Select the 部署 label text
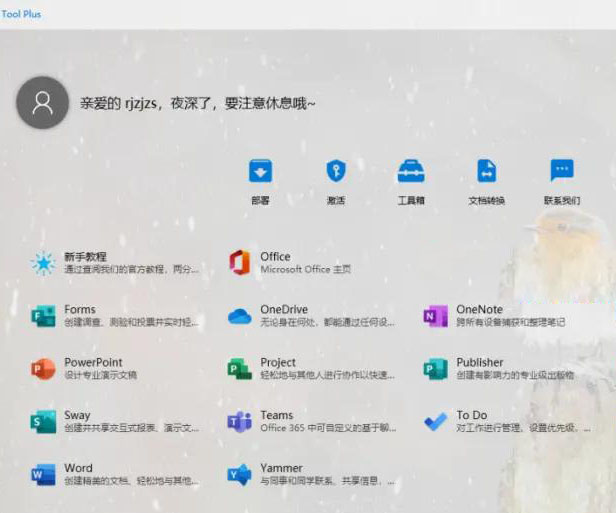 (x=260, y=200)
